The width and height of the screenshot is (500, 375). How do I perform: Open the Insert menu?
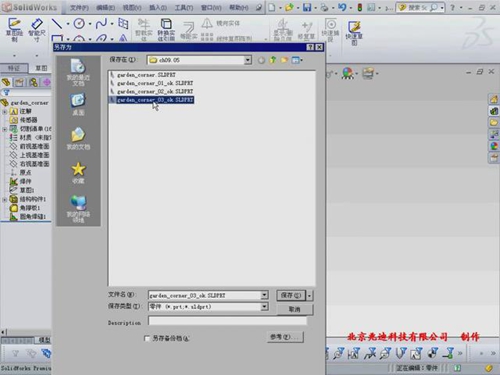click(158, 7)
